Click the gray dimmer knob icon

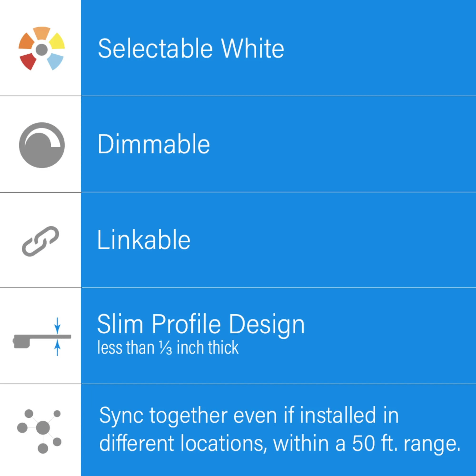(42, 145)
